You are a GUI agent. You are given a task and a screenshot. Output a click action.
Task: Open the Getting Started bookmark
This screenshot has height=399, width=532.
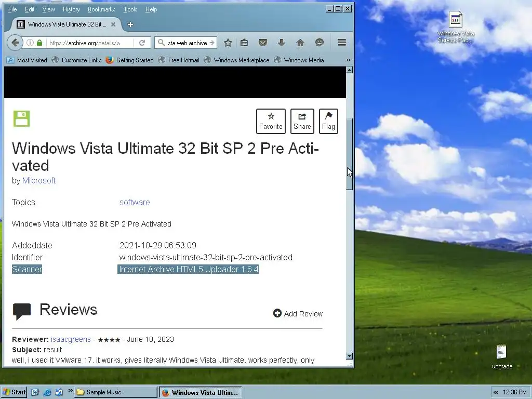[129, 60]
